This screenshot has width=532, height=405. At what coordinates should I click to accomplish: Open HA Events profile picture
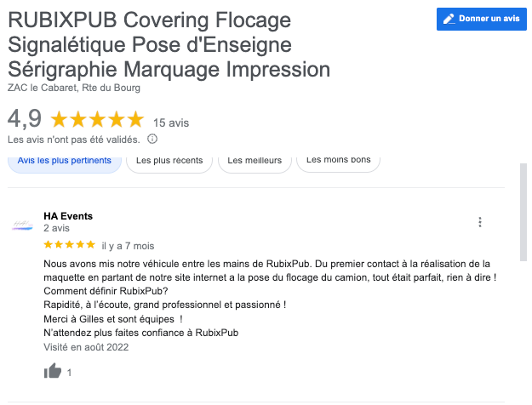tap(23, 224)
